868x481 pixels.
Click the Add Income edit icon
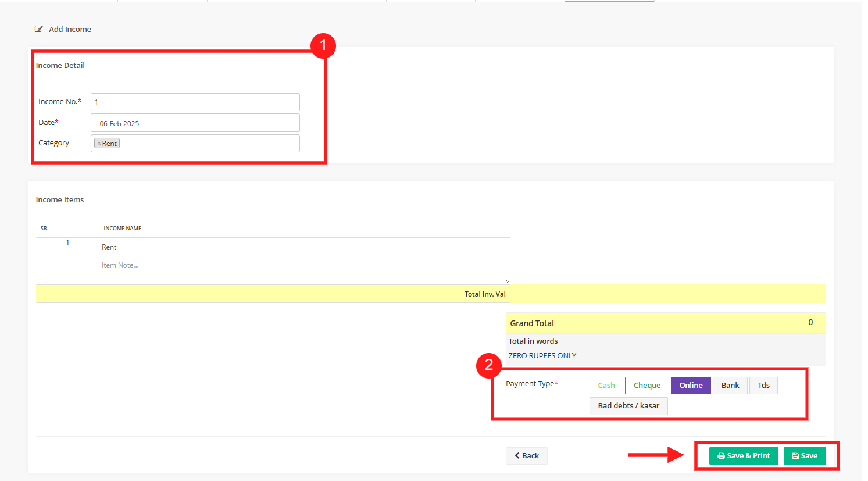[x=39, y=29]
